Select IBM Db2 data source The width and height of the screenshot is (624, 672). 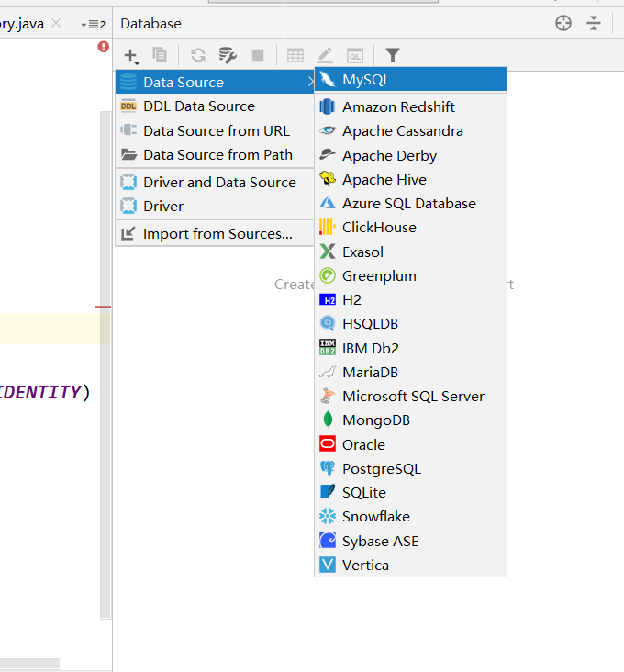click(x=411, y=348)
